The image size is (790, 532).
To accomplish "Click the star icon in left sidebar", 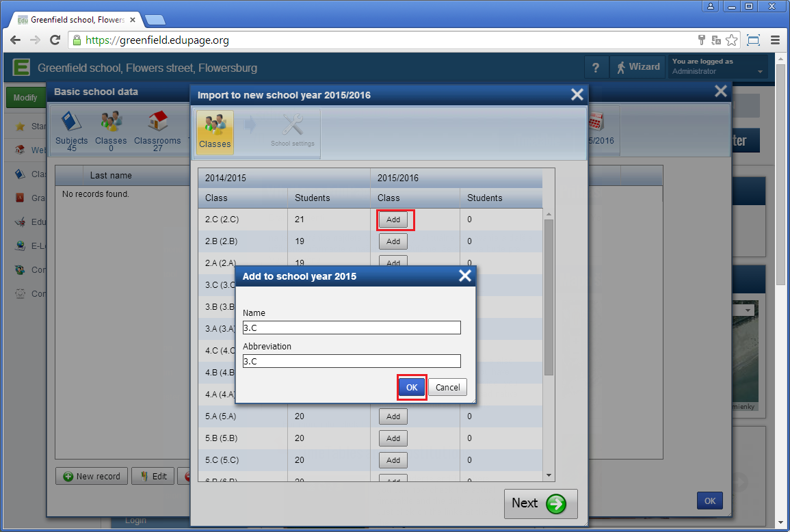I will point(20,127).
